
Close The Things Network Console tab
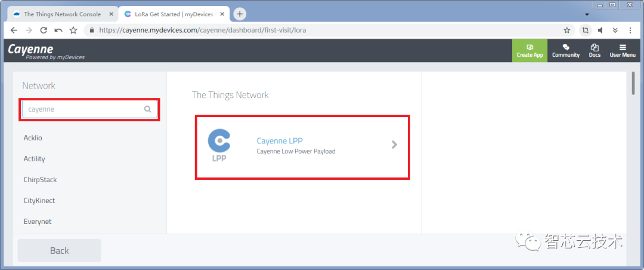click(112, 14)
